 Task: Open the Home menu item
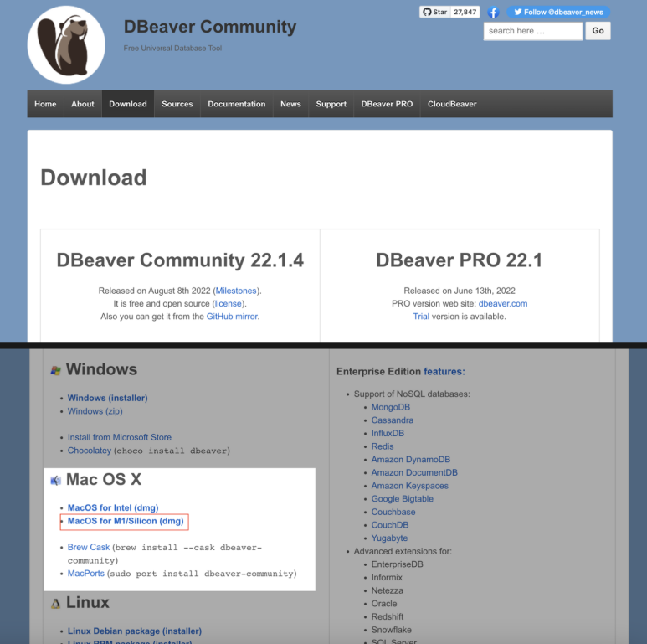click(x=45, y=104)
